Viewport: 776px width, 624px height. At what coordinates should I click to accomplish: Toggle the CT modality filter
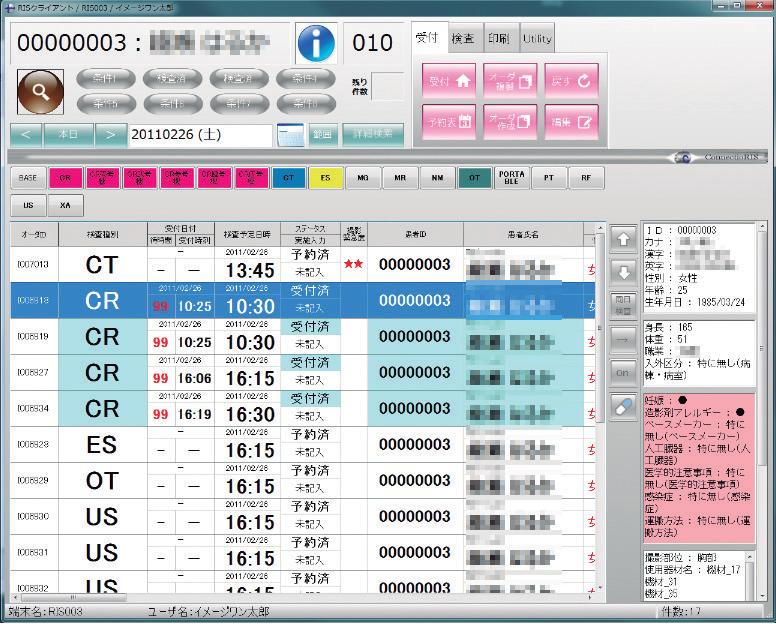pos(288,178)
